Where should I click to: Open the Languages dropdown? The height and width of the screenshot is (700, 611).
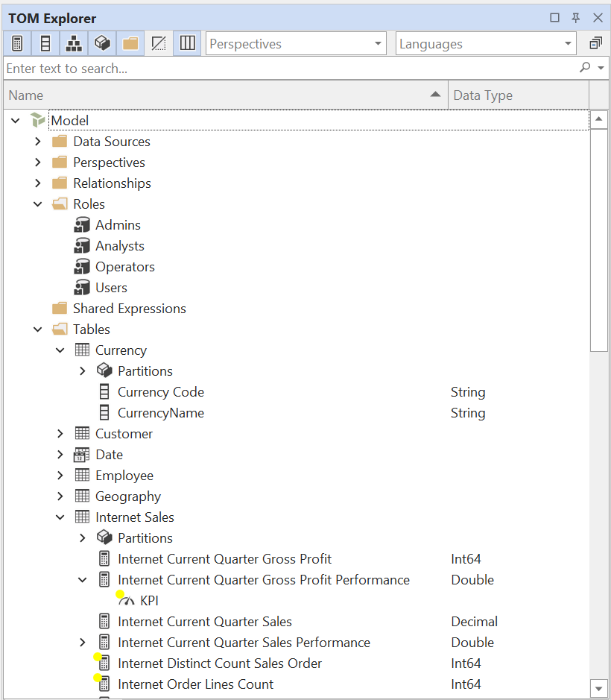pyautogui.click(x=486, y=44)
